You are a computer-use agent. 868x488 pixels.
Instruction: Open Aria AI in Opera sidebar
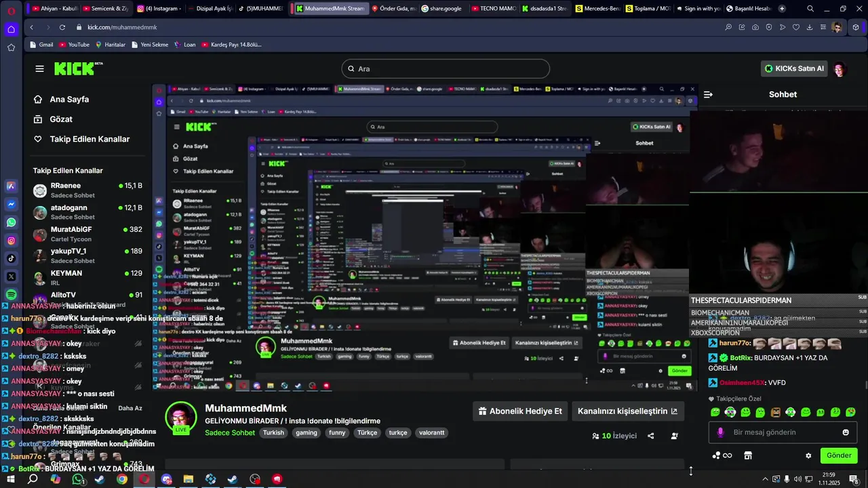pyautogui.click(x=11, y=186)
